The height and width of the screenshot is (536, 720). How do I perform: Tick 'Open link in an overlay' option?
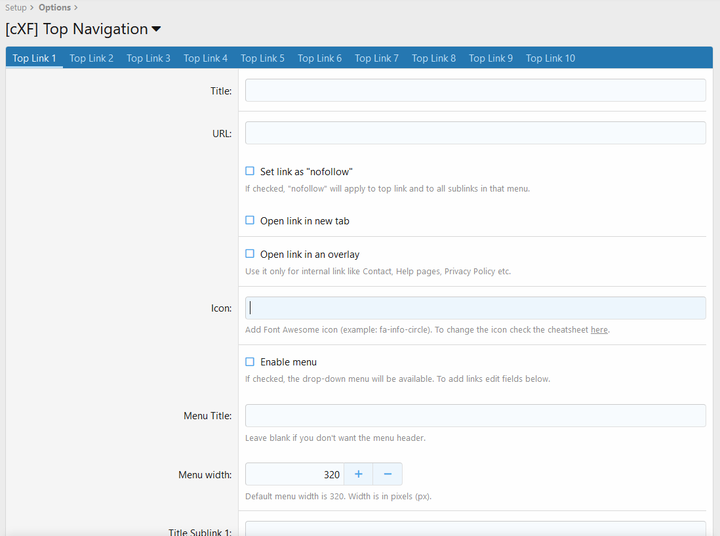pos(250,254)
